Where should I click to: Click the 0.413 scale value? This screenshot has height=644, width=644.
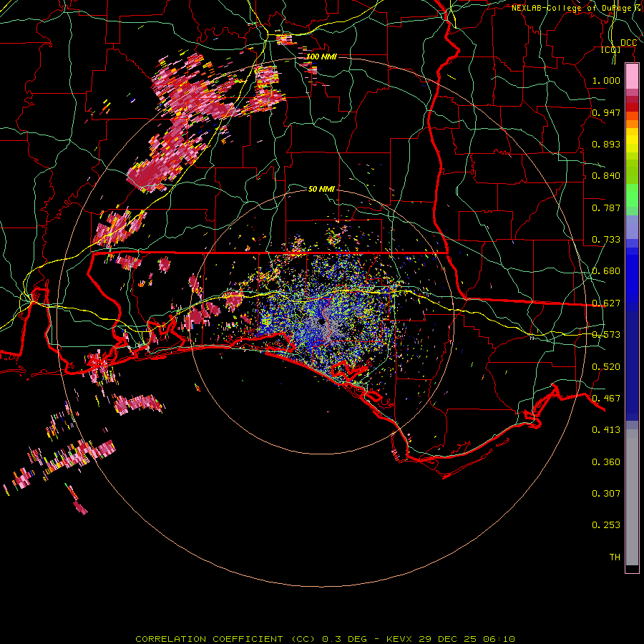[606, 430]
